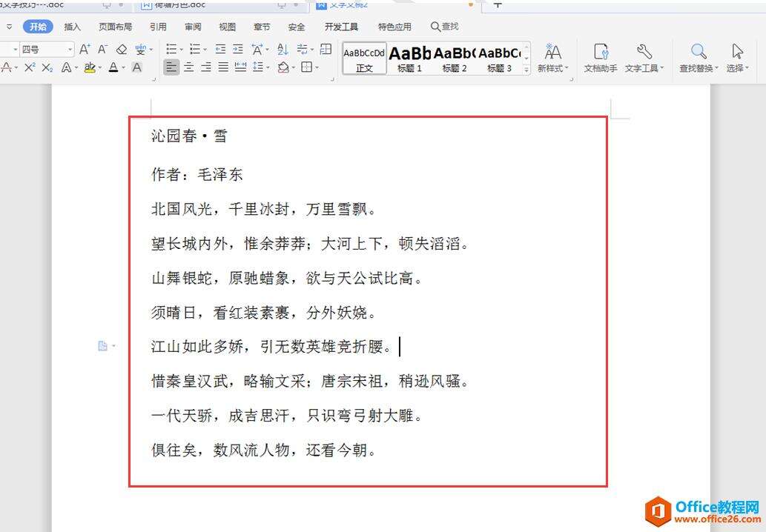766x532 pixels.
Task: Open the paragraph settings dialog launcher
Action: click(x=333, y=79)
